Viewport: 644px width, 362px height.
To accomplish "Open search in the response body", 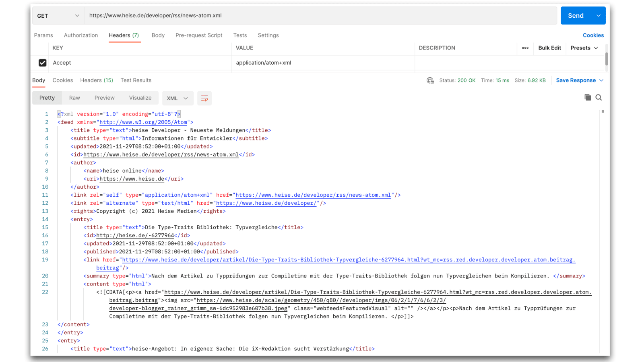I will click(x=599, y=97).
